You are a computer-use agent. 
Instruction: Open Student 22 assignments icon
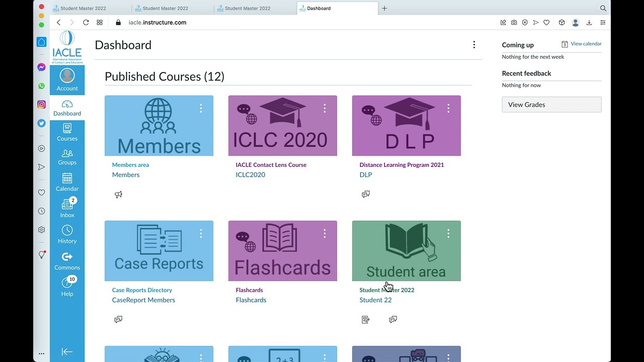click(366, 320)
